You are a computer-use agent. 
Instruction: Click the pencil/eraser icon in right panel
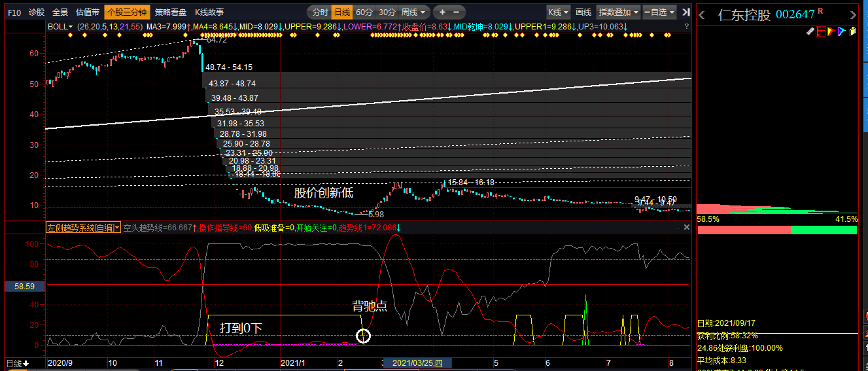(810, 31)
